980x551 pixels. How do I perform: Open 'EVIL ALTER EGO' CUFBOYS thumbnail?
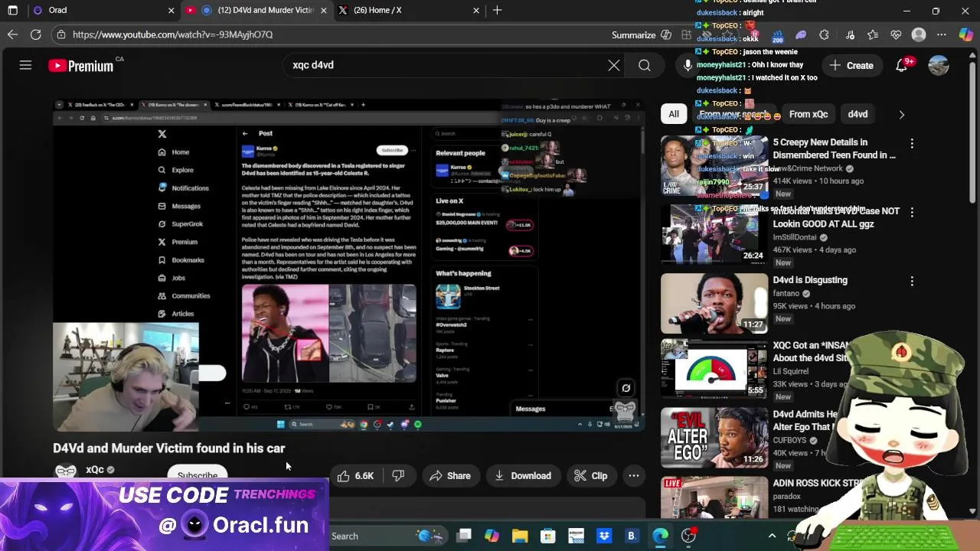(x=714, y=438)
